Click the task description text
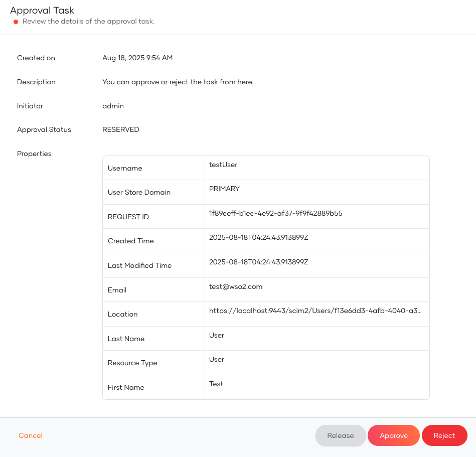Screen dimensions: 476x457 [x=178, y=82]
